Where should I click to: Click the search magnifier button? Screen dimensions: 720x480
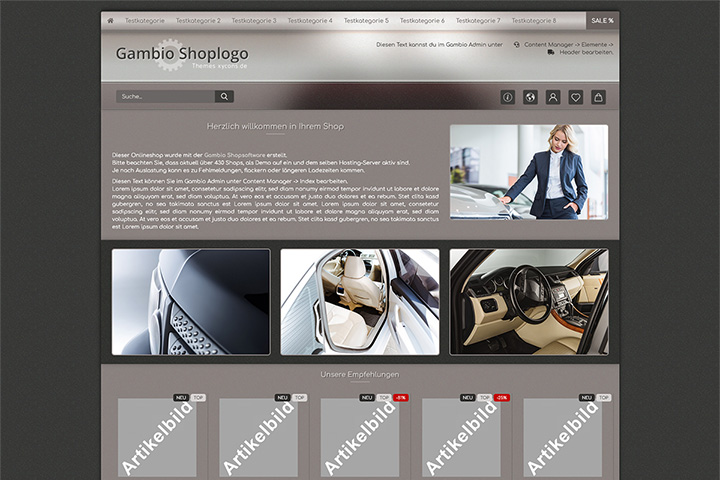point(224,96)
